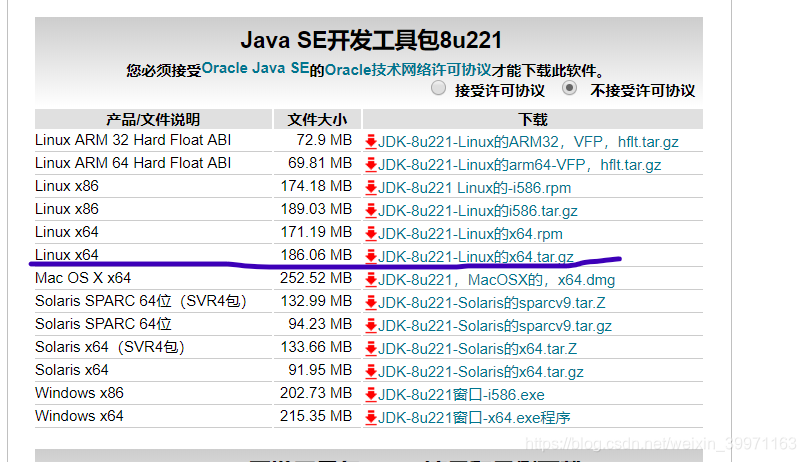Open the Oracle Java SE link
The image size is (806, 462).
pyautogui.click(x=255, y=68)
